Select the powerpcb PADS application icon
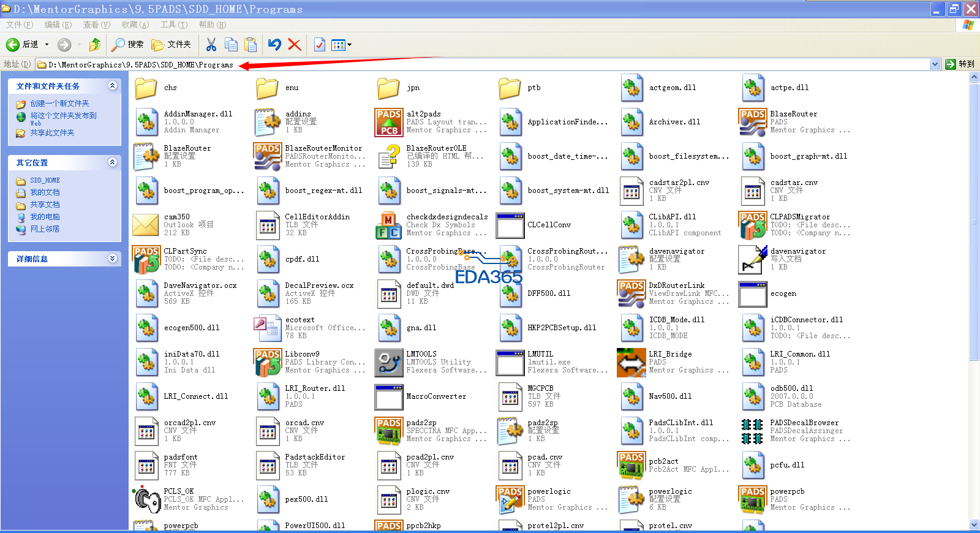Screen dimensions: 980x533 [x=752, y=499]
